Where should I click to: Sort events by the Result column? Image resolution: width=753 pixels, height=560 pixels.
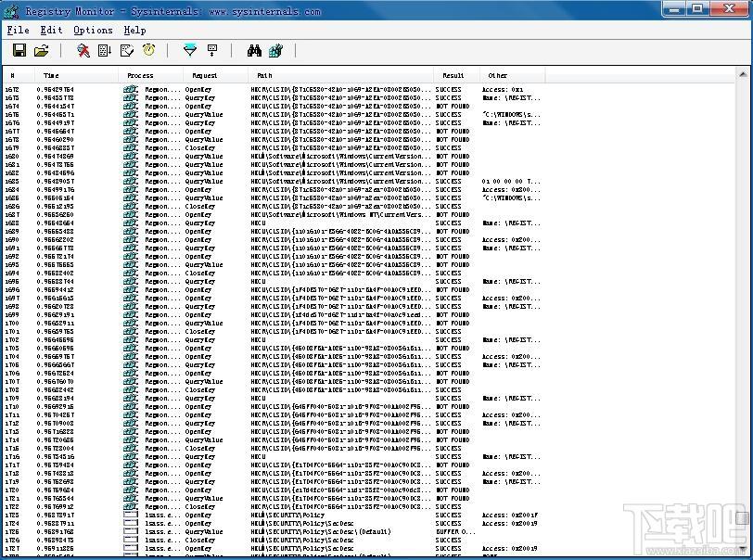pyautogui.click(x=453, y=76)
